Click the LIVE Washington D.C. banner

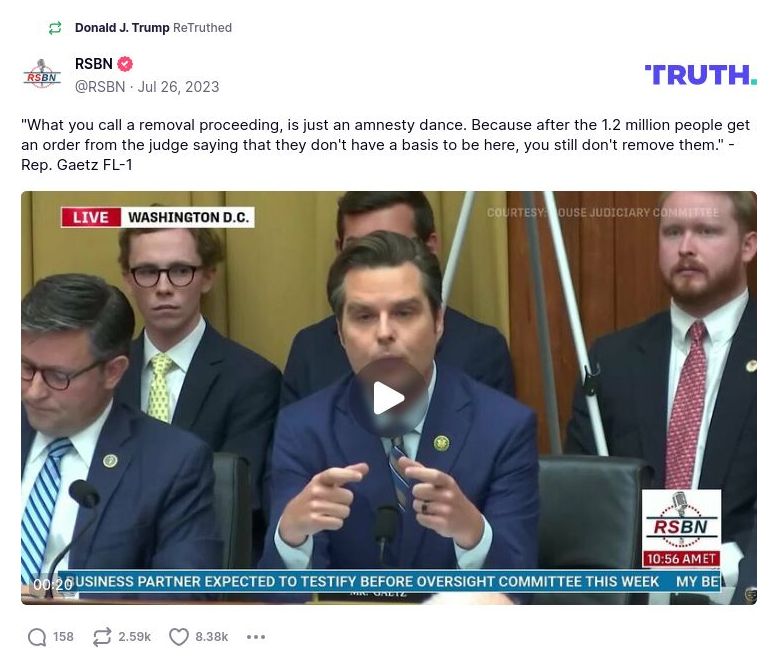tap(158, 217)
